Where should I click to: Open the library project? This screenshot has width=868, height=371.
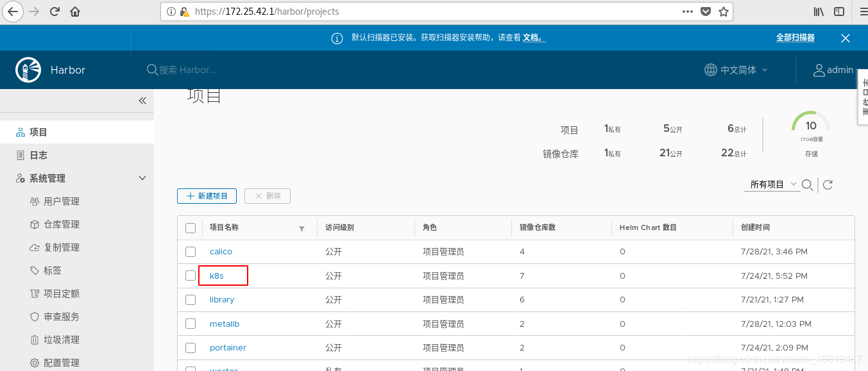[x=222, y=300]
